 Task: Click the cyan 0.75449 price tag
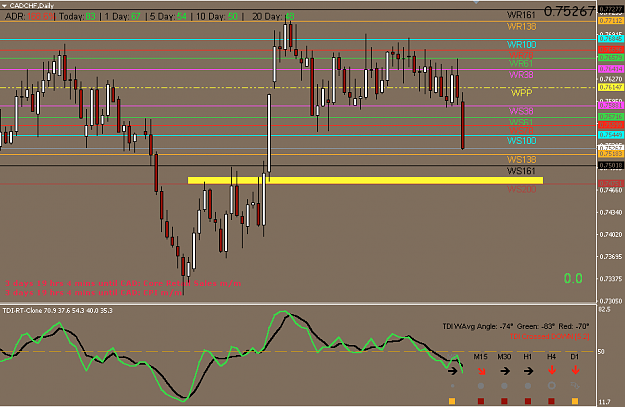point(611,135)
